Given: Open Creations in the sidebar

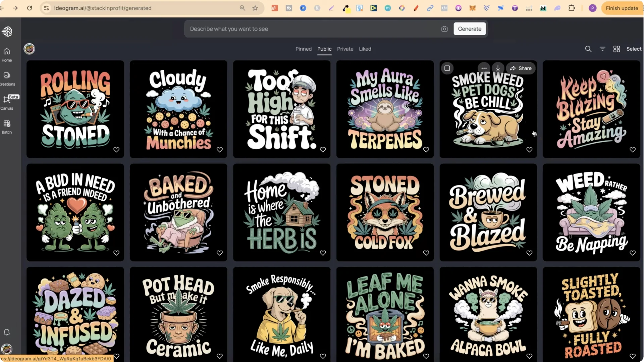Looking at the screenshot, I should [6, 79].
